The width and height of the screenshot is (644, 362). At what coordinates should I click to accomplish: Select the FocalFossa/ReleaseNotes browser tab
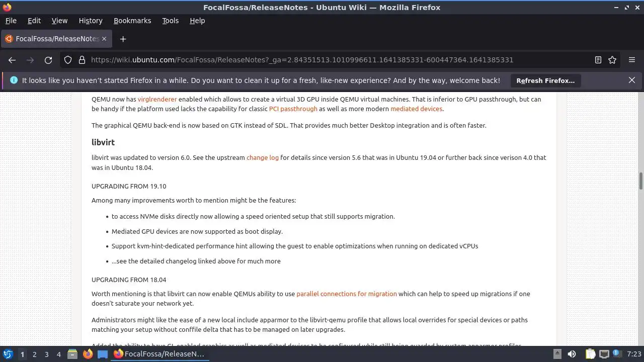tap(55, 39)
